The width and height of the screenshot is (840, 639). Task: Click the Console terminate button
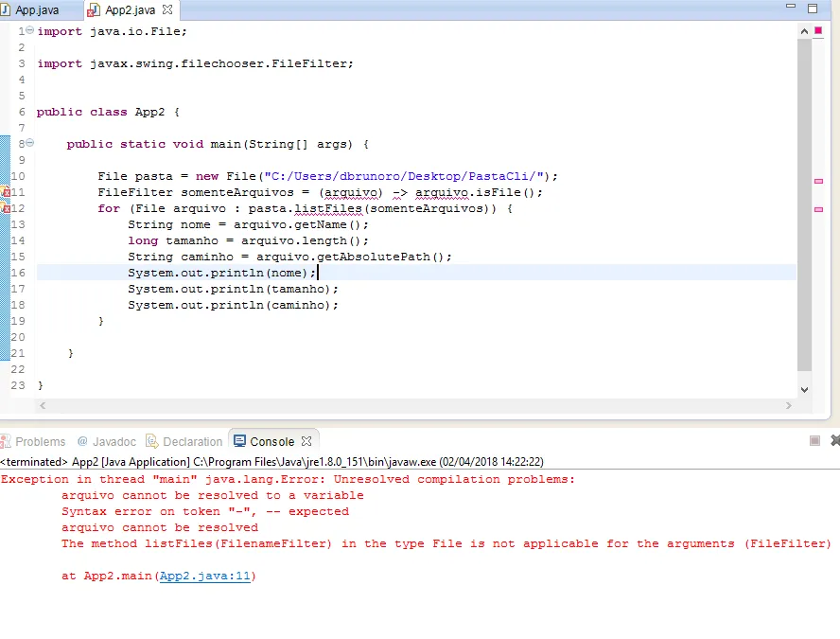pyautogui.click(x=814, y=440)
